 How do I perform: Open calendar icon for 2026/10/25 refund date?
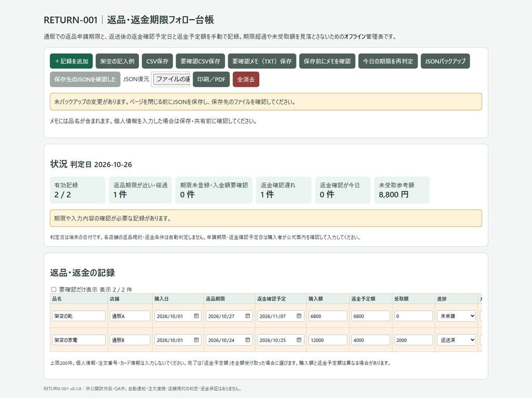[x=299, y=340]
